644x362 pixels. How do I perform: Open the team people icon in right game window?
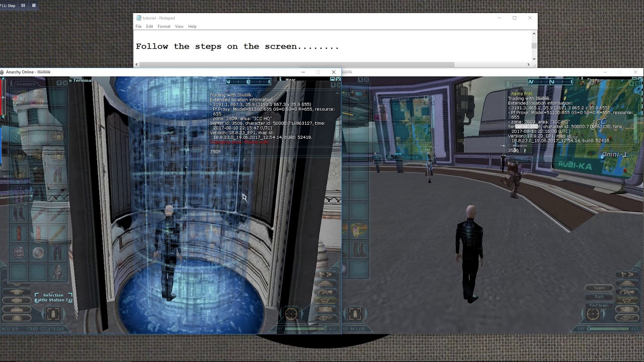(x=627, y=309)
